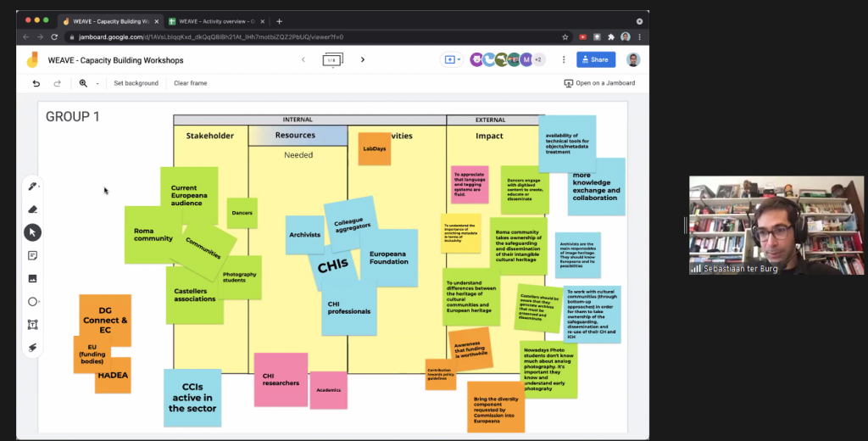Screen dimensions: 868x441
Task: Go to previous frame arrow
Action: click(x=303, y=60)
